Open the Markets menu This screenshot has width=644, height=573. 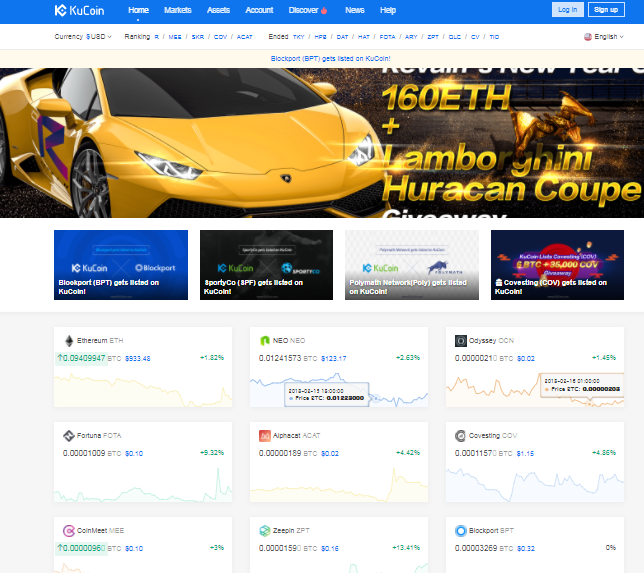(x=178, y=10)
